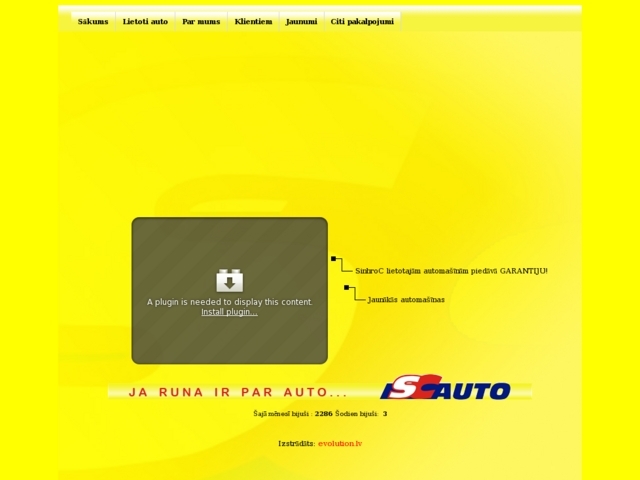Click the bullet marker beside Jaunākās automašīnas
This screenshot has width=640, height=480.
click(347, 288)
